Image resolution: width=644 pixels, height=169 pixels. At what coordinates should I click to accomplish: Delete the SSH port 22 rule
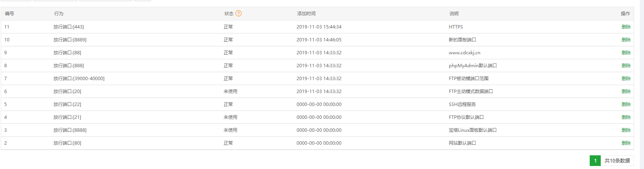coord(626,104)
